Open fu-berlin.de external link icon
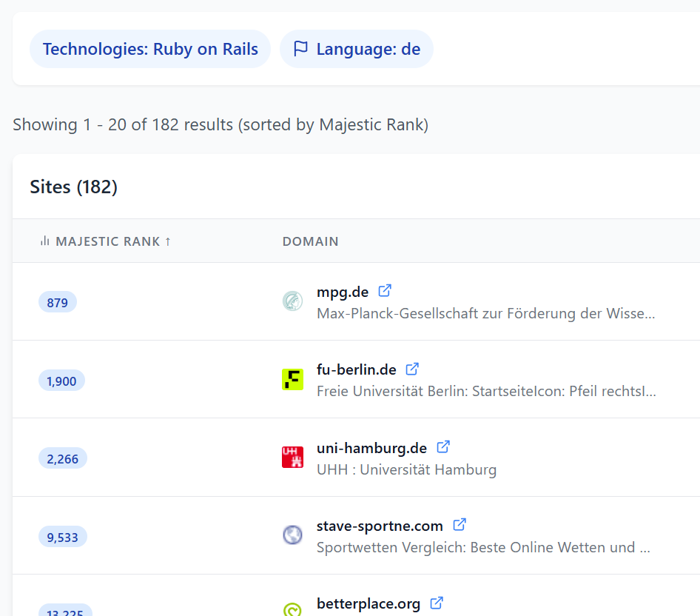This screenshot has width=700, height=616. coord(413,369)
